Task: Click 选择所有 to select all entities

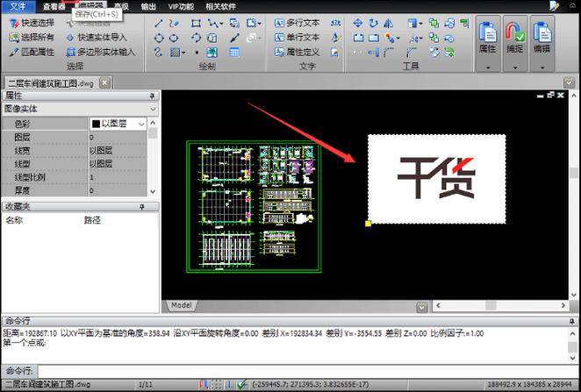Action: 32,37
